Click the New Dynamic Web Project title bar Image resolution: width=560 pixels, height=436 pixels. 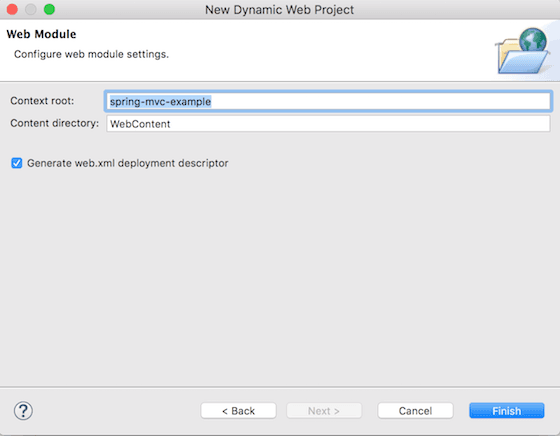pos(279,10)
